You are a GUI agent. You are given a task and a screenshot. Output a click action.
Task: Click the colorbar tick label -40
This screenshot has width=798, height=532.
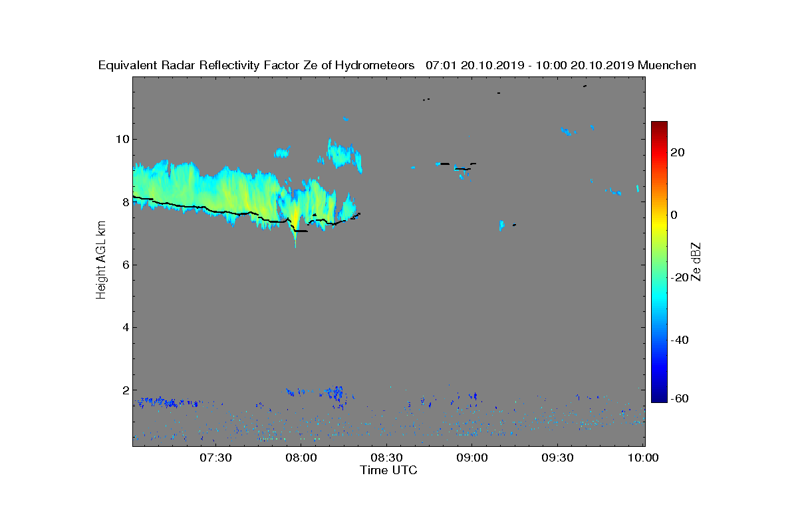point(680,340)
